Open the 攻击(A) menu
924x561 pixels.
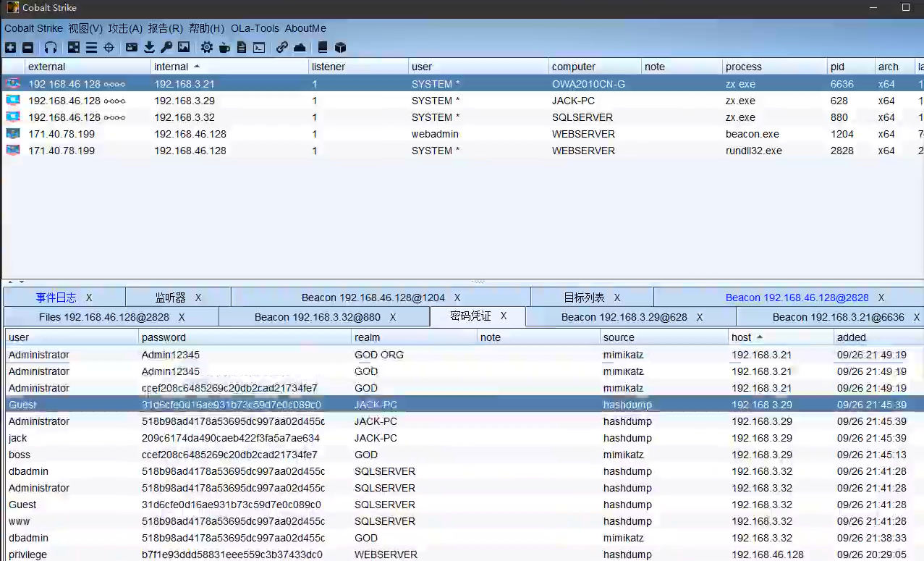(125, 28)
